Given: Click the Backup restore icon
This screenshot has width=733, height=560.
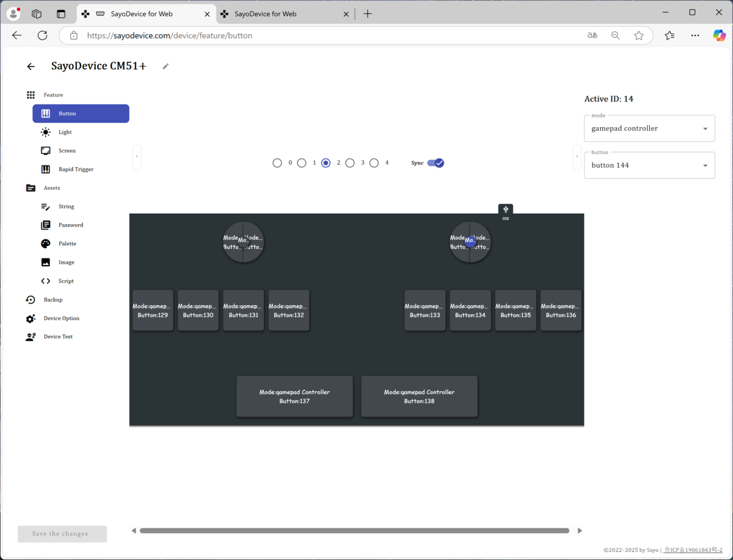Looking at the screenshot, I should (x=31, y=300).
